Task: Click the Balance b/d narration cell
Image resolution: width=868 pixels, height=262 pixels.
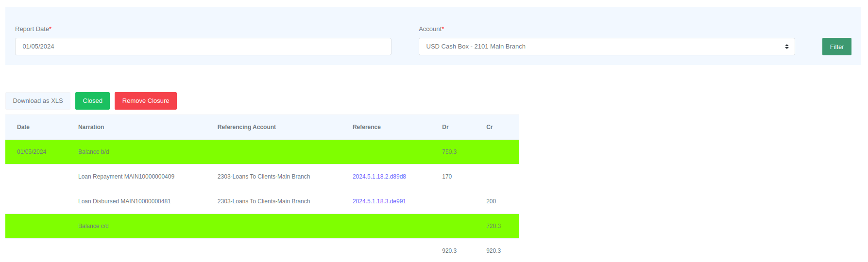Action: 93,152
